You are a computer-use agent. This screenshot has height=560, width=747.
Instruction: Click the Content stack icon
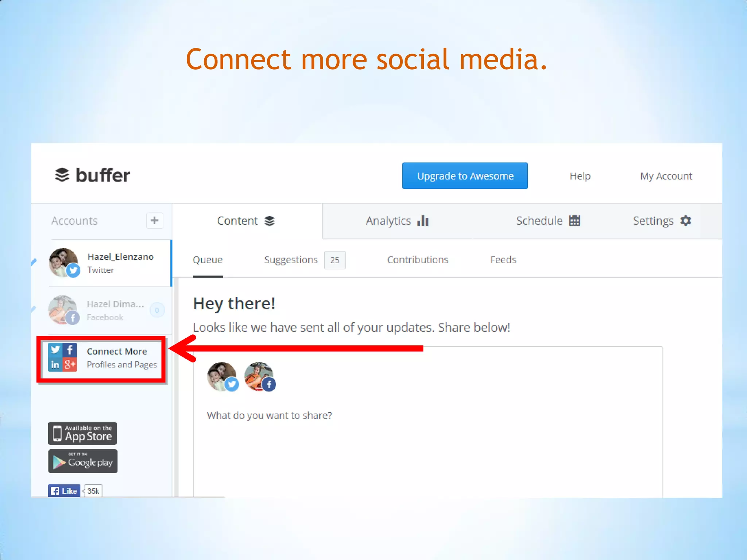270,221
